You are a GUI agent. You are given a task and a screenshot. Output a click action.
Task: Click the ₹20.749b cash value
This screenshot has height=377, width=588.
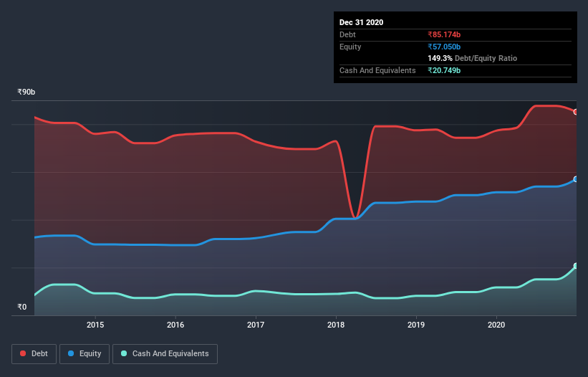point(444,70)
